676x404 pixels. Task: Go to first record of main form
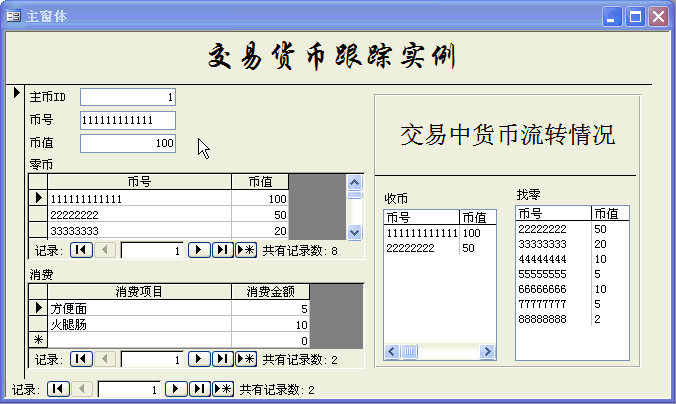pos(58,389)
